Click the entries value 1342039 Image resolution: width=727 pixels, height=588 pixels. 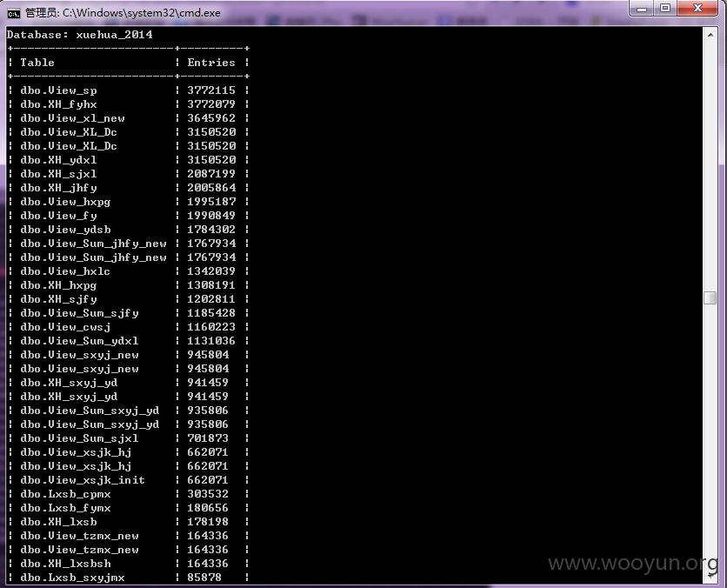(211, 271)
